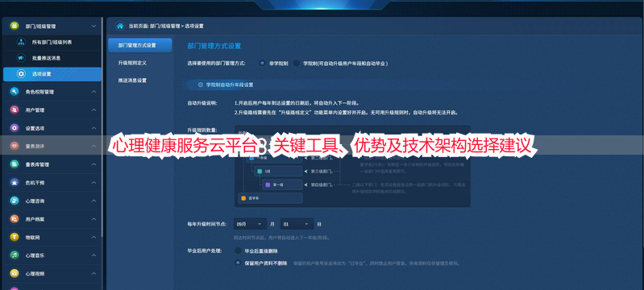This screenshot has height=290, width=644.
Task: Click the 第四级部门 label text
Action: [x=322, y=184]
